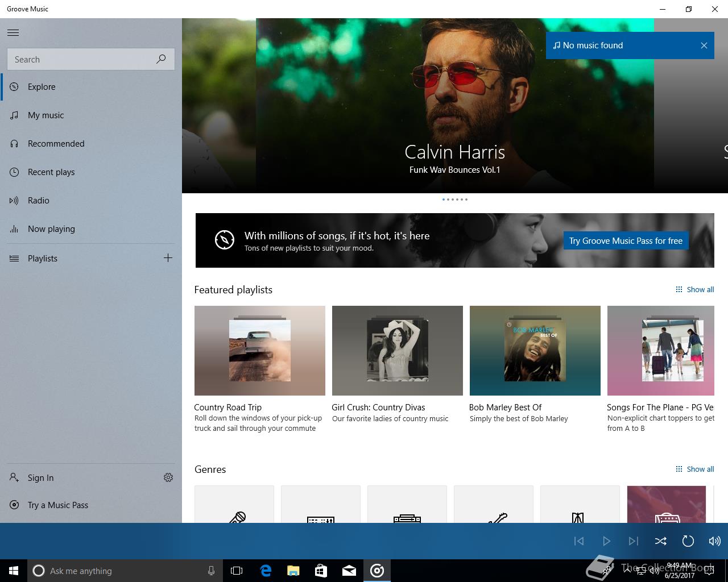This screenshot has width=728, height=582.
Task: Open the hamburger navigation menu
Action: pyautogui.click(x=13, y=33)
